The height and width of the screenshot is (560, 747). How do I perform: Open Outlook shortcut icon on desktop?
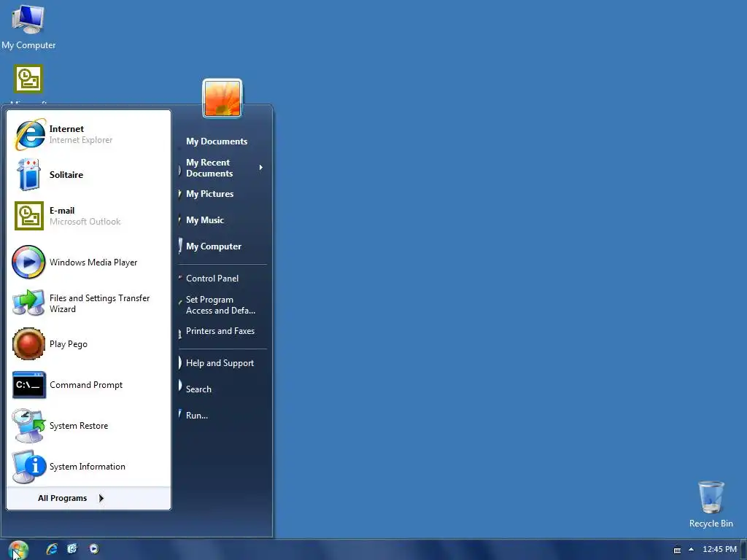[x=28, y=79]
